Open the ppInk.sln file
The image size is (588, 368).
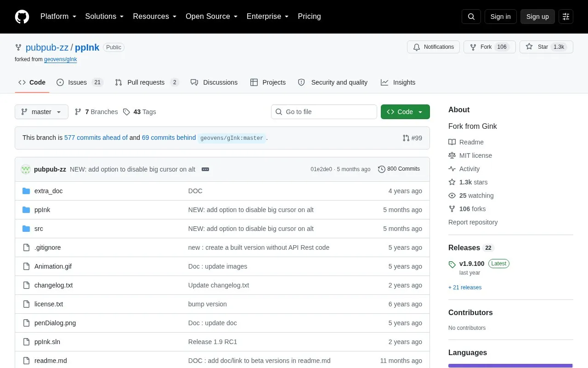tap(47, 342)
